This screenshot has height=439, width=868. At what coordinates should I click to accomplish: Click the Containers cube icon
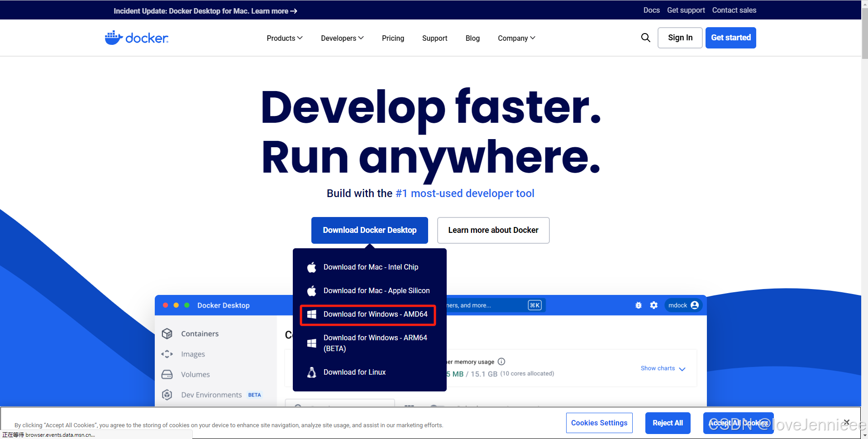(x=167, y=334)
